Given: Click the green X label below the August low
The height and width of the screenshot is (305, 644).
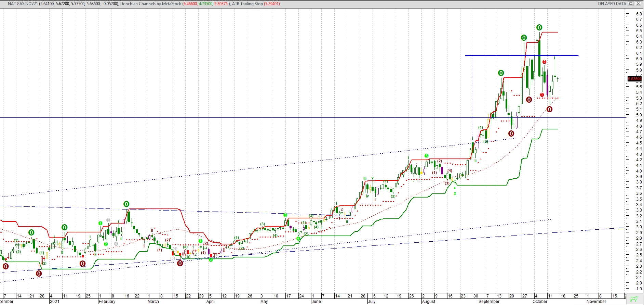Looking at the screenshot, I should 455,194.
